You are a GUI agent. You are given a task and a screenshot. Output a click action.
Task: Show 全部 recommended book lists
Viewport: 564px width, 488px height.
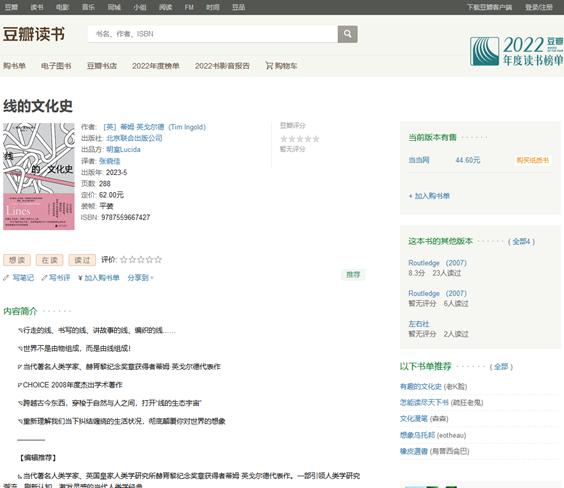(501, 367)
